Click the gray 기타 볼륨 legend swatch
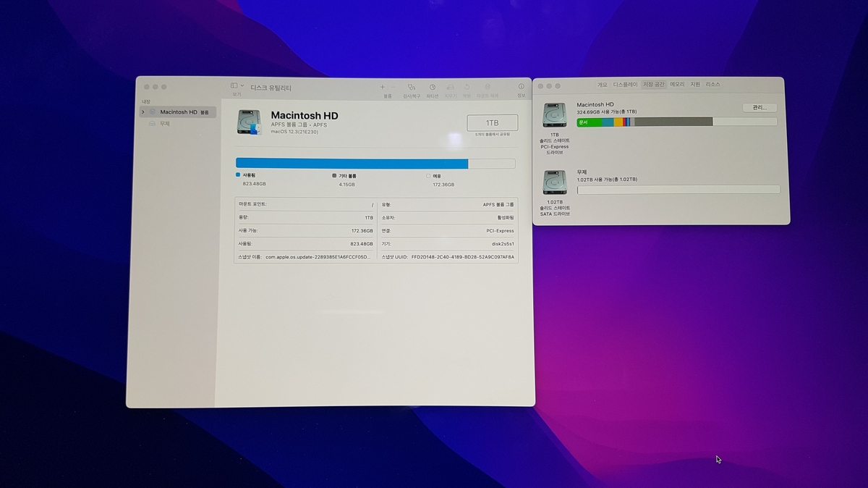Image resolution: width=868 pixels, height=488 pixels. (x=333, y=175)
